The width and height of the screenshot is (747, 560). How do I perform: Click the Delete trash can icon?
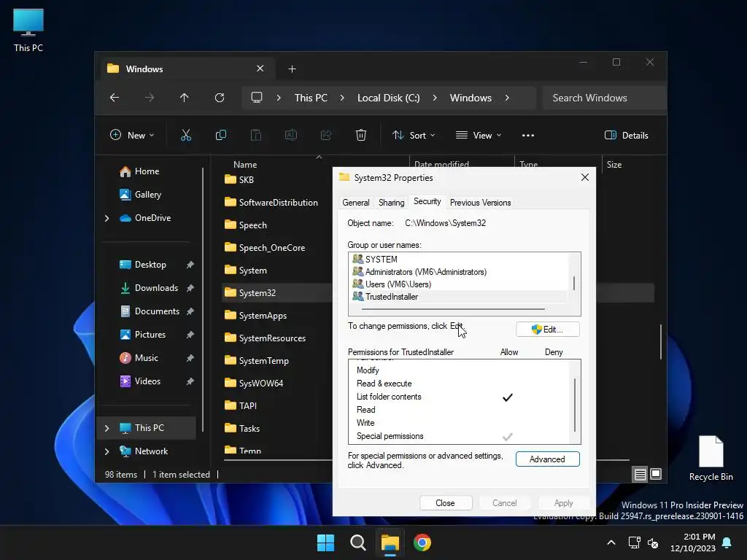[x=361, y=135]
